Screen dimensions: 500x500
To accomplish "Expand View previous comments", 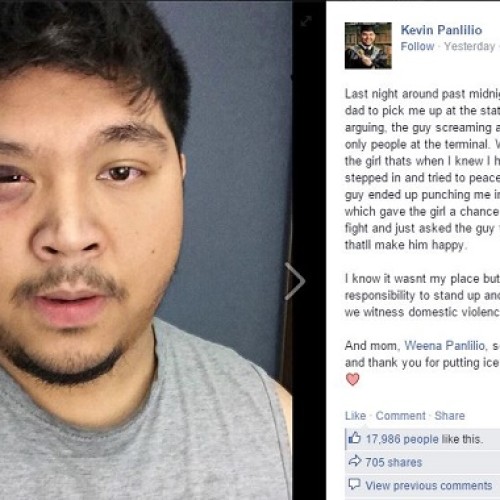I will pyautogui.click(x=429, y=485).
